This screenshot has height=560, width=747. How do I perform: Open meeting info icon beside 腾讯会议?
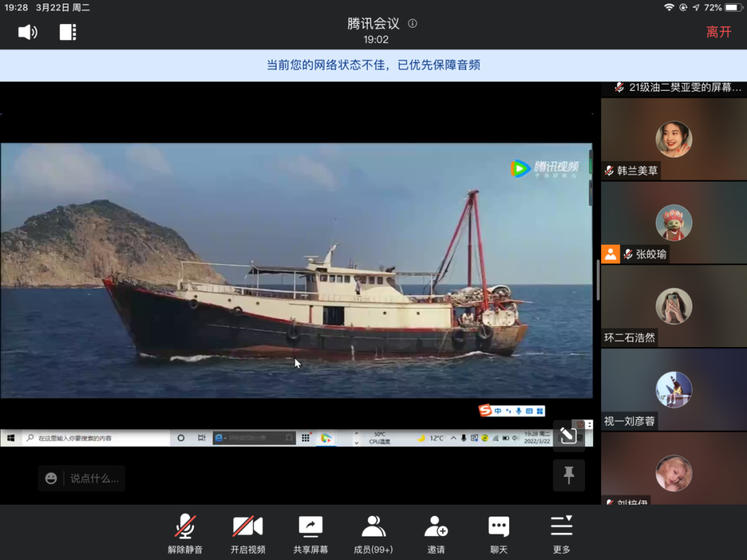click(413, 24)
